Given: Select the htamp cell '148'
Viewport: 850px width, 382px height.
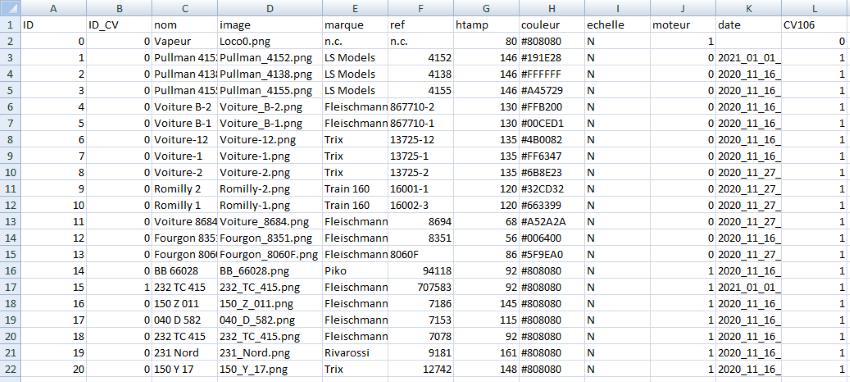Looking at the screenshot, I should tap(487, 369).
